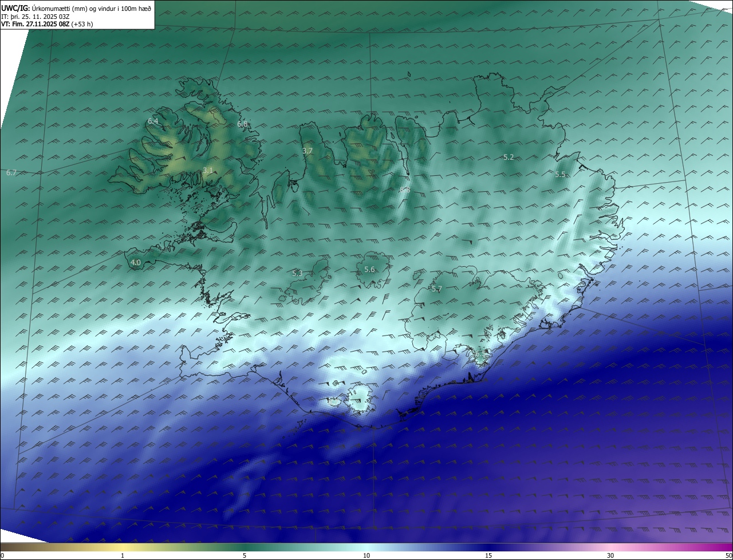Click the map value 3.1
Screen dimensions: 733x560
208,171
